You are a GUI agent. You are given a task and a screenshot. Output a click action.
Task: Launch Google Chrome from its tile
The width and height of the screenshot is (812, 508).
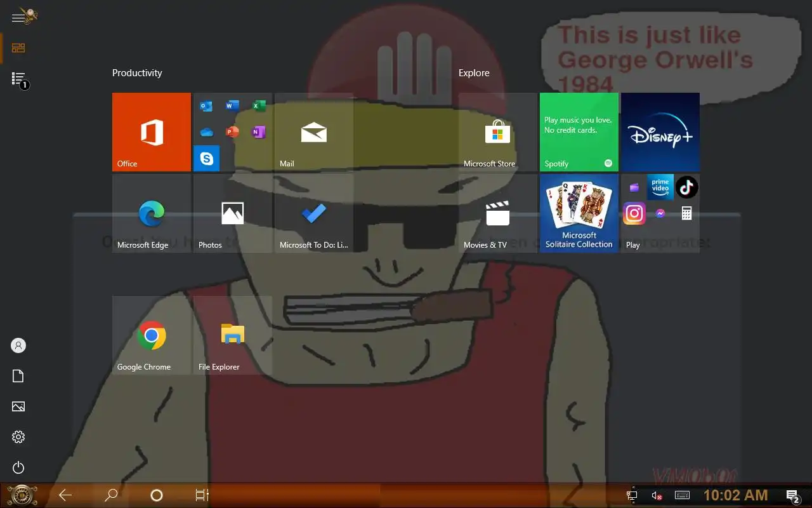152,335
